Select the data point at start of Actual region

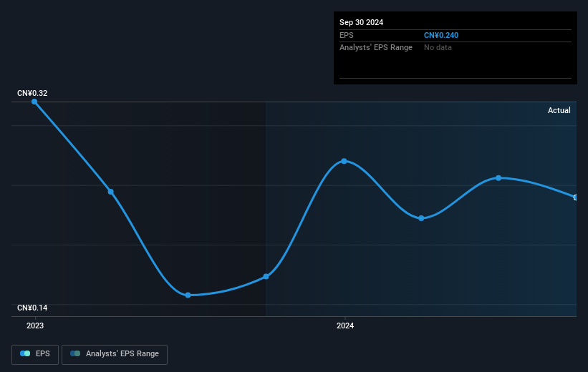pyautogui.click(x=266, y=276)
